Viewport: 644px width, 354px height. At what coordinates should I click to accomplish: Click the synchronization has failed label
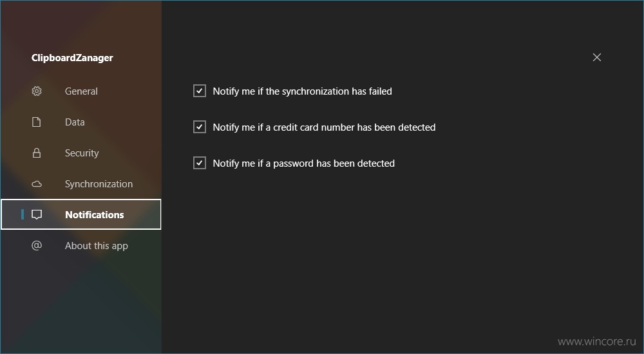[x=302, y=91]
